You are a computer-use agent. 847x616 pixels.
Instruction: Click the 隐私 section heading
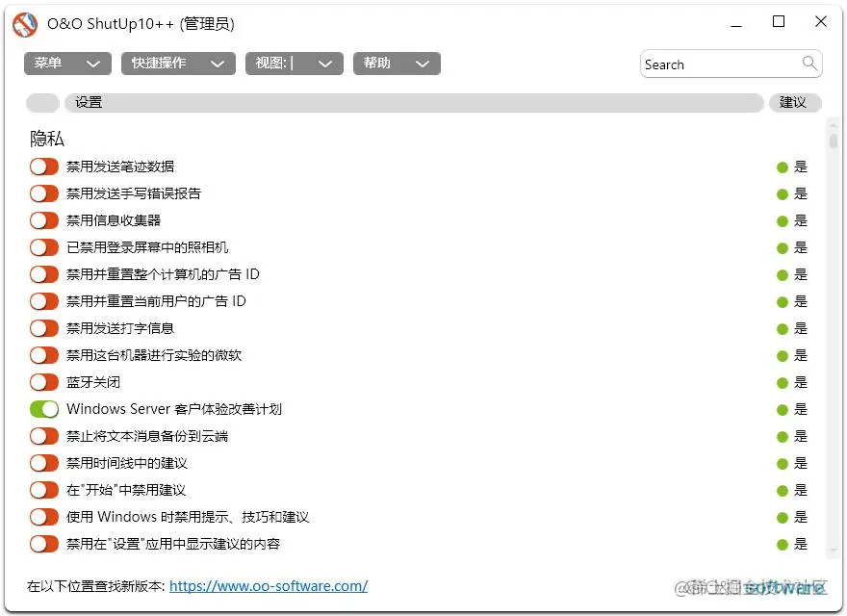[x=47, y=139]
